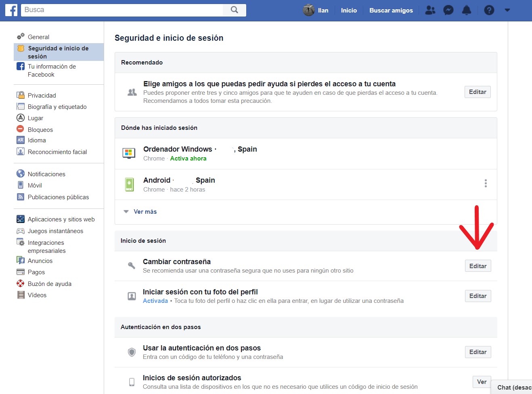Viewport: 532px width, 394px height.
Task: Open Notificaciones settings section
Action: coord(46,174)
